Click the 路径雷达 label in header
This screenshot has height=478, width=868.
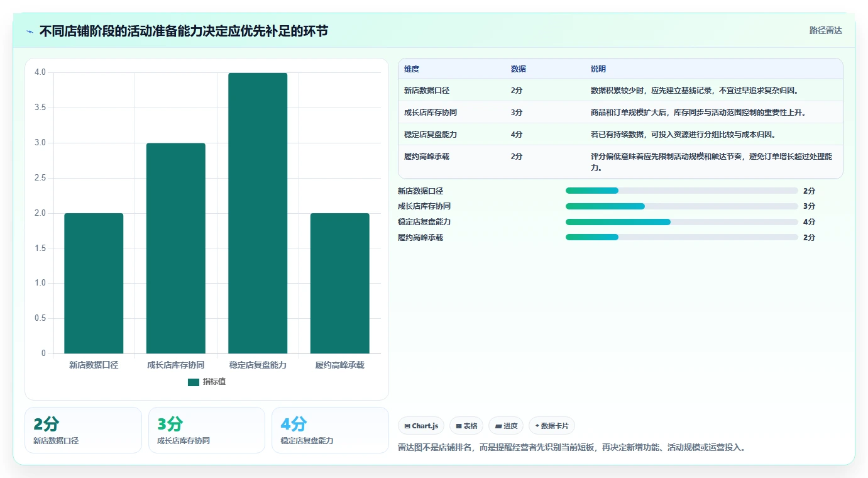pos(826,30)
